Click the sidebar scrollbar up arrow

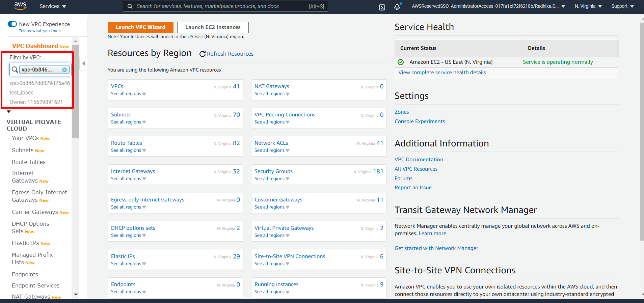coord(76,41)
